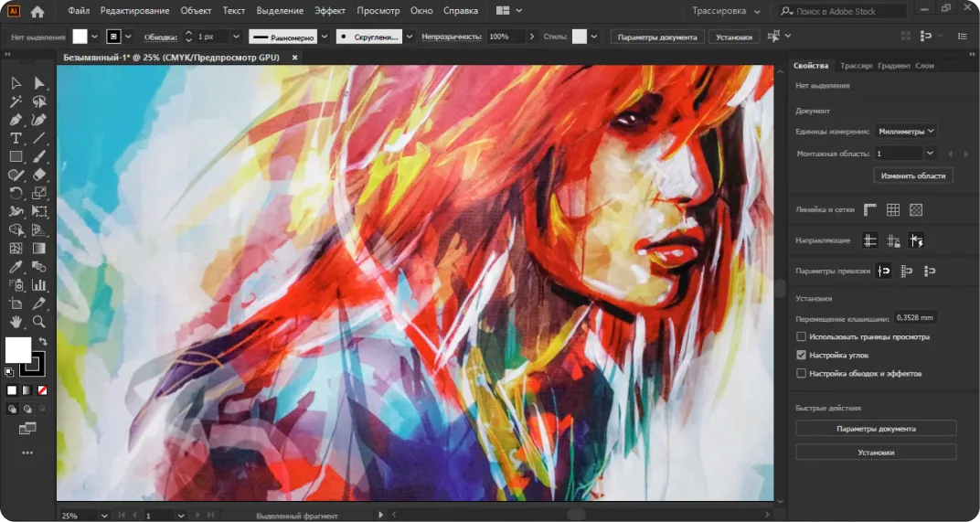Expand the Трассировка workspace dropdown
The width and height of the screenshot is (980, 522).
click(726, 11)
